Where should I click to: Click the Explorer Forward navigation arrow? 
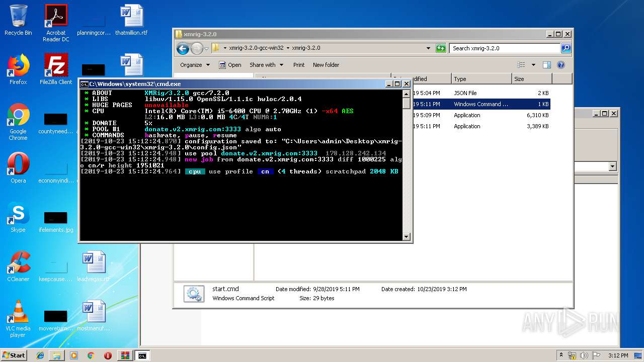pyautogui.click(x=197, y=48)
